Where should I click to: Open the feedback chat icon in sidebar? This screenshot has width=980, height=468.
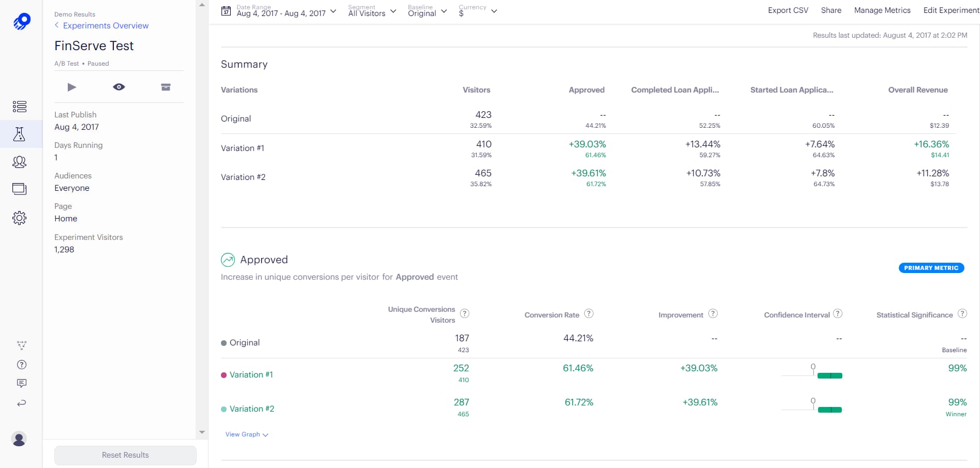(x=22, y=383)
